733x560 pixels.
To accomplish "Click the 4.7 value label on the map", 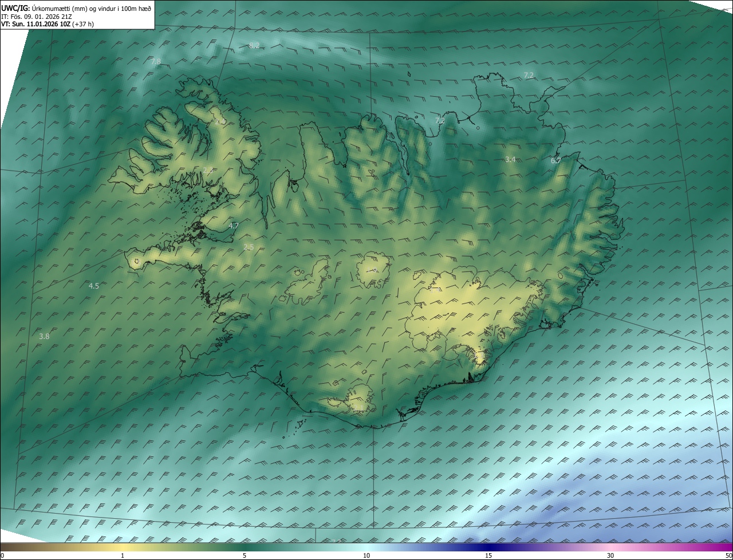I will pos(234,226).
